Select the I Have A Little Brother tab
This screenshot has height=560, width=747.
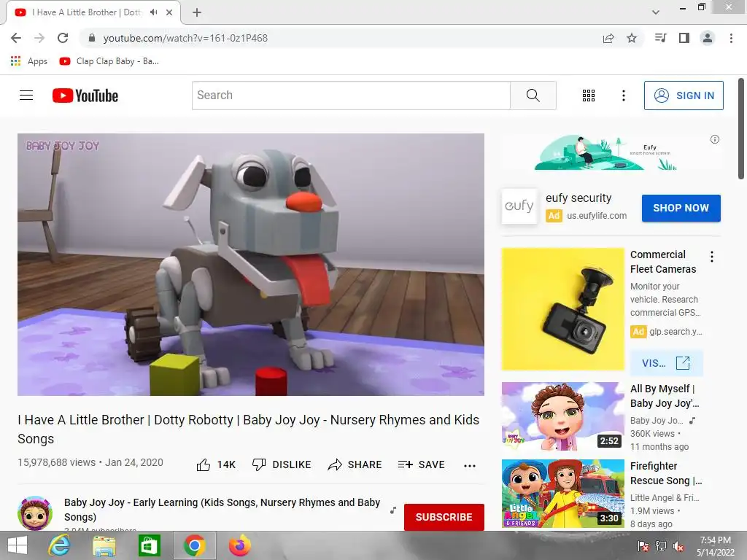click(86, 12)
